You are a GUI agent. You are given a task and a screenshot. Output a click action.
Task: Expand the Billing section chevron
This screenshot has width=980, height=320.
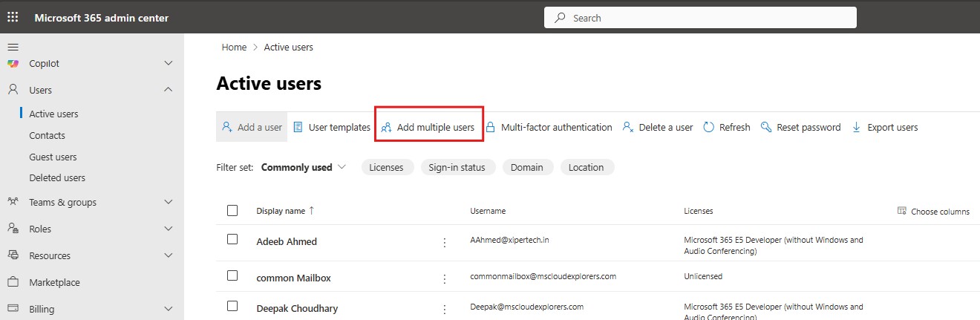pyautogui.click(x=169, y=309)
